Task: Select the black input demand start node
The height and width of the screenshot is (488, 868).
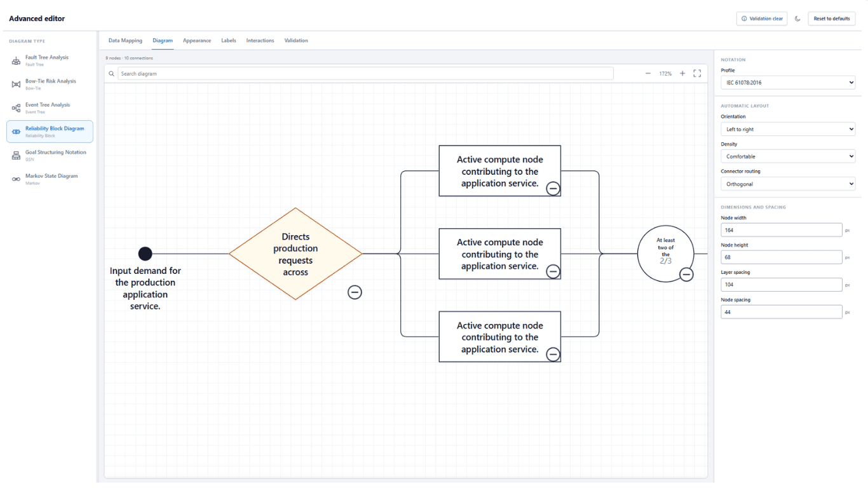Action: tap(146, 254)
